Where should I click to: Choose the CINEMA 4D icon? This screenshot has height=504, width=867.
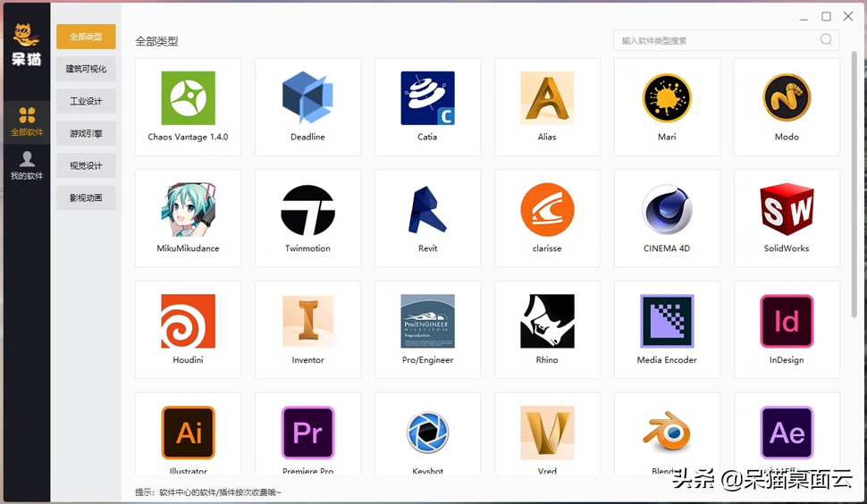pyautogui.click(x=667, y=210)
